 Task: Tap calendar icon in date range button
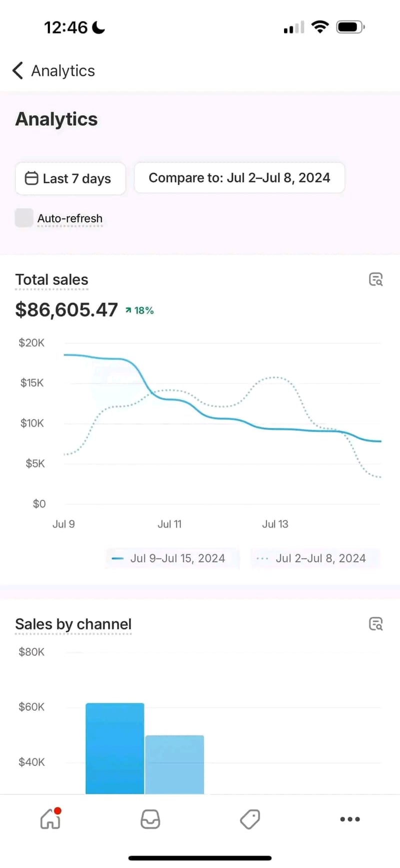click(31, 178)
